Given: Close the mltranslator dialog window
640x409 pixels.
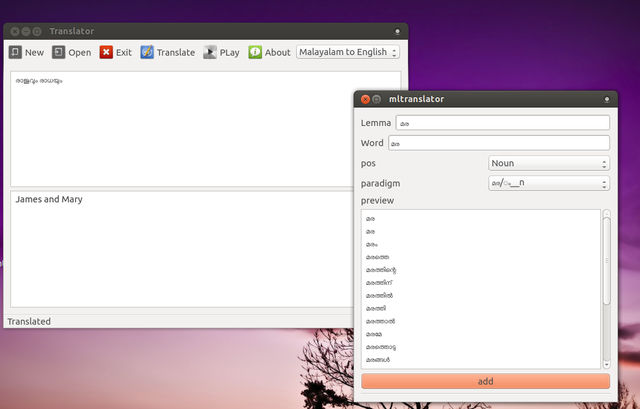Looking at the screenshot, I should pos(365,99).
